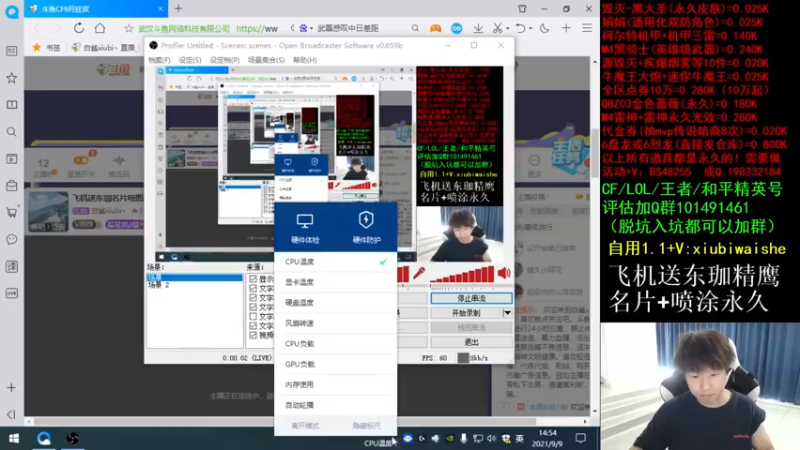800x450 pixels.
Task: Click the magnifier icon in the search box
Action: 415,29
